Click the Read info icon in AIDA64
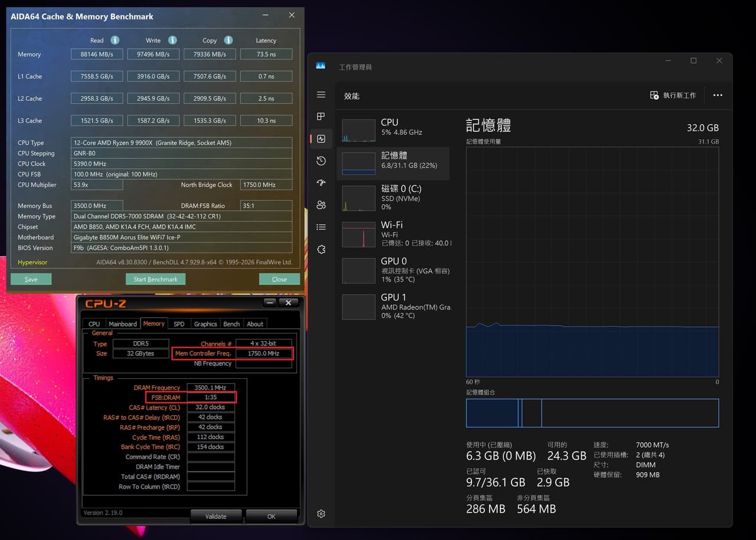756x540 pixels. tap(115, 40)
